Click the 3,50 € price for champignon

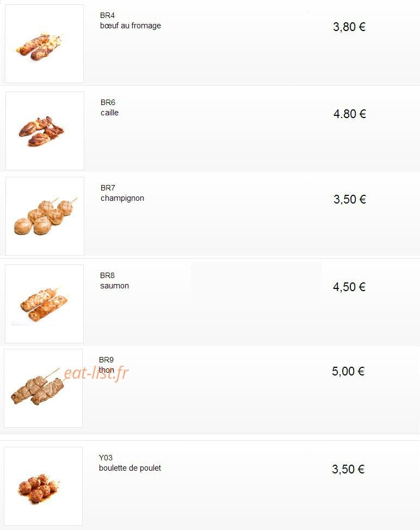pyautogui.click(x=350, y=199)
